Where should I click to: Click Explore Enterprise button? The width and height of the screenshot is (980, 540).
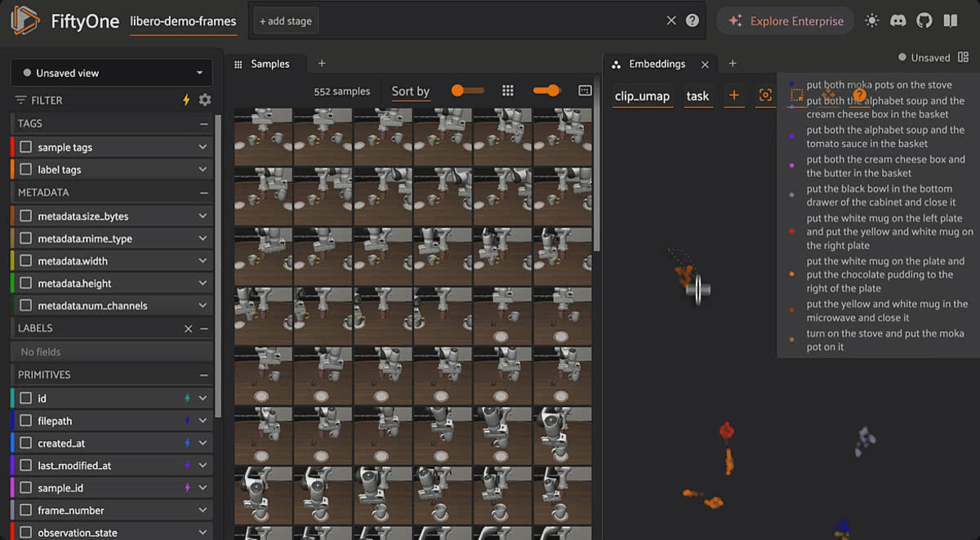click(786, 21)
